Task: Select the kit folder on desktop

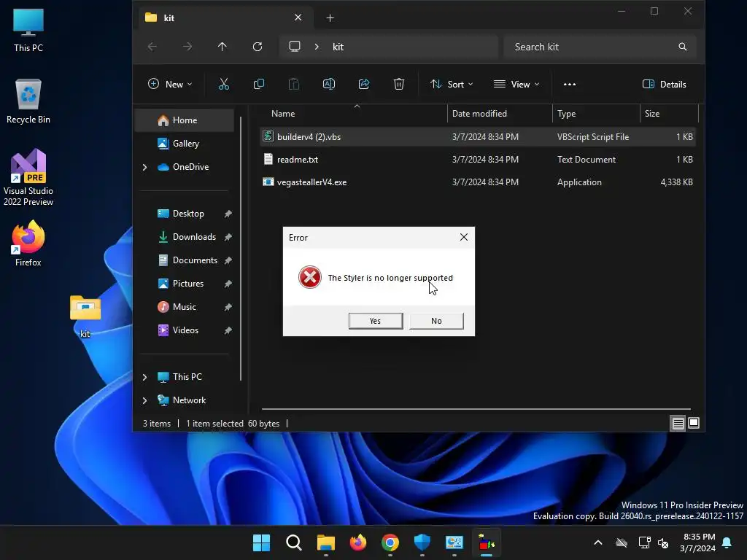Action: pyautogui.click(x=85, y=316)
